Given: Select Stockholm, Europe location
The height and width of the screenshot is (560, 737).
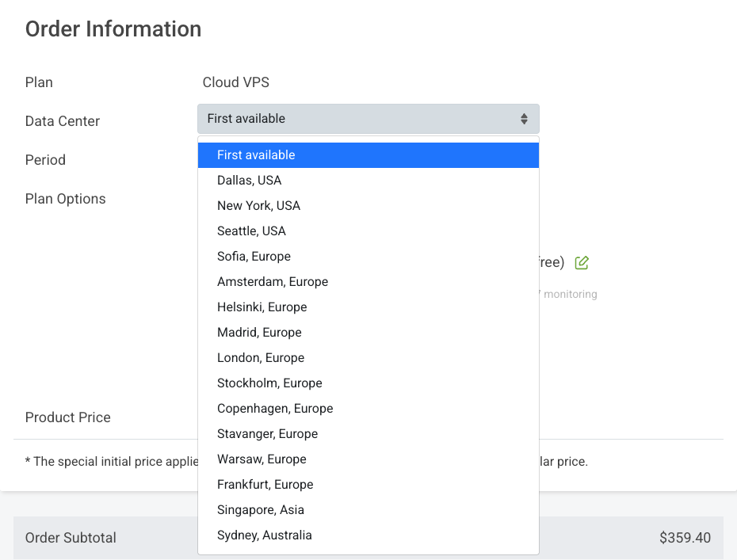Looking at the screenshot, I should [x=368, y=383].
